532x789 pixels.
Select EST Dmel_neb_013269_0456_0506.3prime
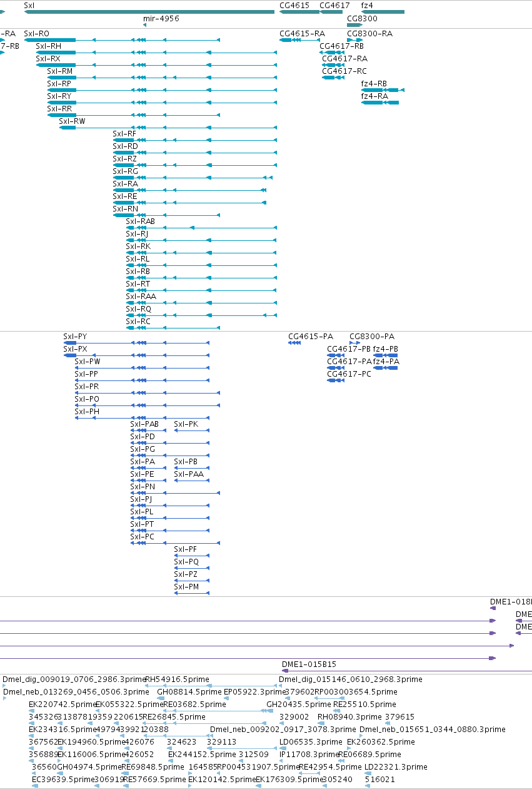point(76,692)
